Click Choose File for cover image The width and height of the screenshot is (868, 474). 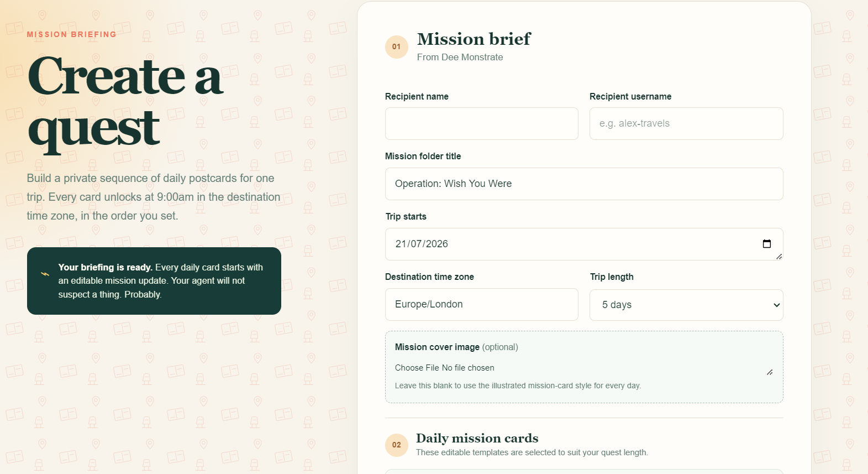click(x=417, y=368)
